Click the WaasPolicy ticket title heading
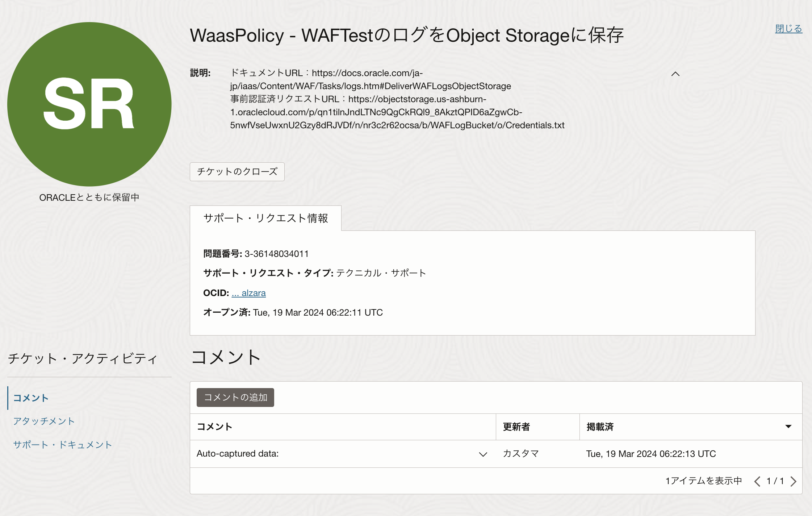Image resolution: width=812 pixels, height=516 pixels. [406, 36]
